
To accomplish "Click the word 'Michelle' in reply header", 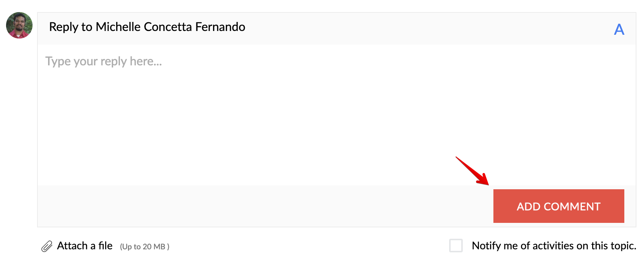I will (x=118, y=27).
